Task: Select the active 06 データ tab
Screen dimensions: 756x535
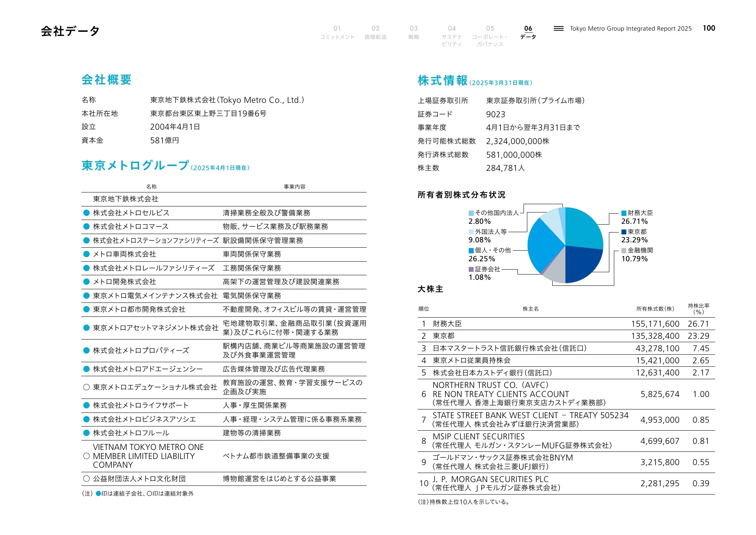Action: pyautogui.click(x=528, y=33)
